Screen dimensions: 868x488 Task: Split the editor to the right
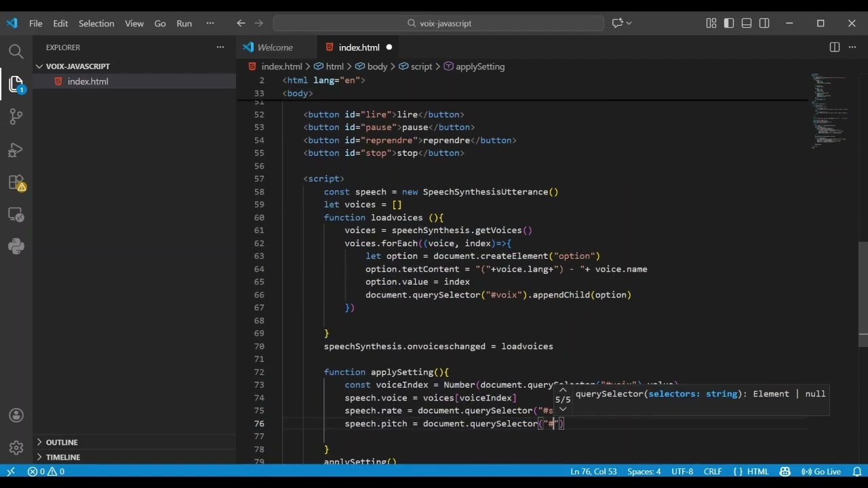[x=835, y=47]
